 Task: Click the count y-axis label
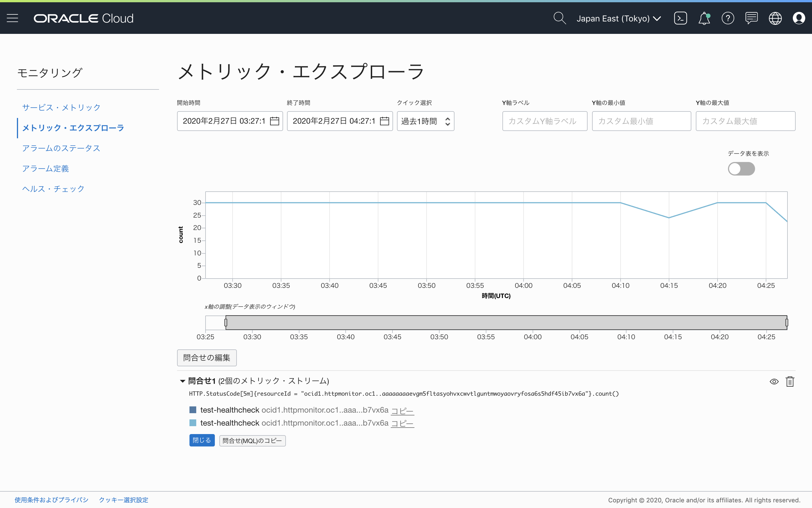(x=181, y=235)
